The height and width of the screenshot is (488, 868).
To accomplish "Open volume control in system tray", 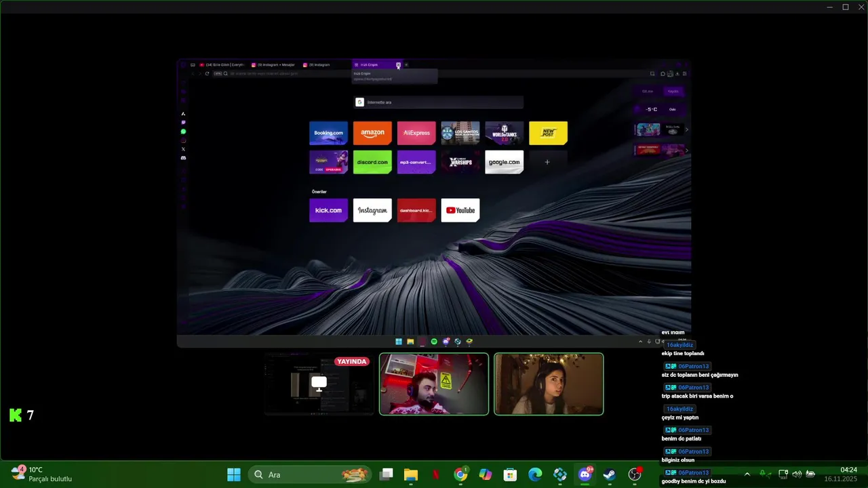I will [x=797, y=474].
